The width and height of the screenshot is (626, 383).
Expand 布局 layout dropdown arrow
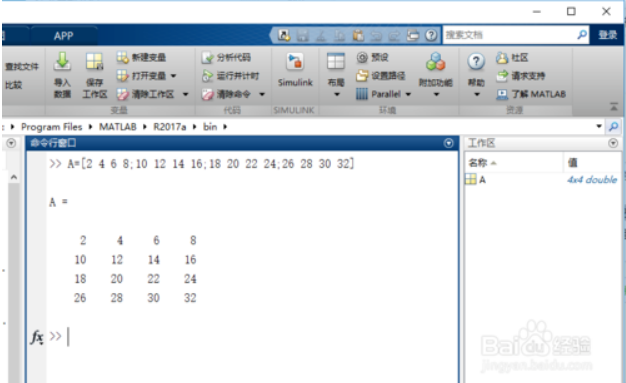pos(337,95)
